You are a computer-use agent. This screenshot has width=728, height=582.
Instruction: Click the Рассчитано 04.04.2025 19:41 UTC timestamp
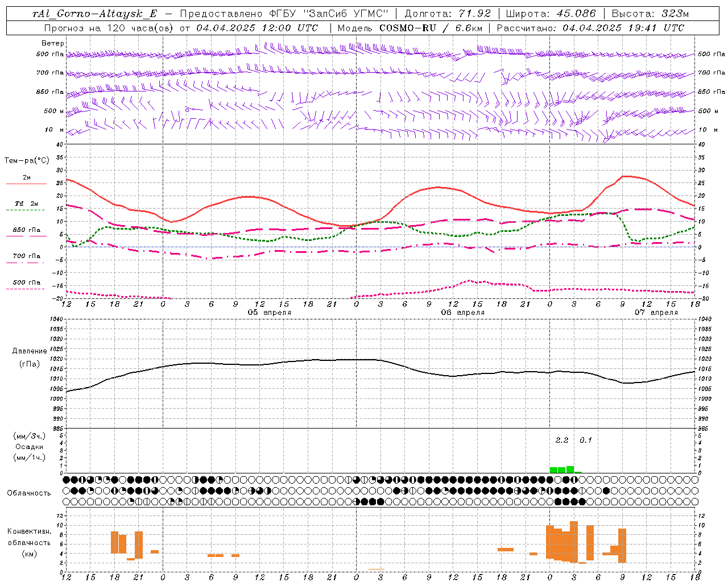[590, 28]
